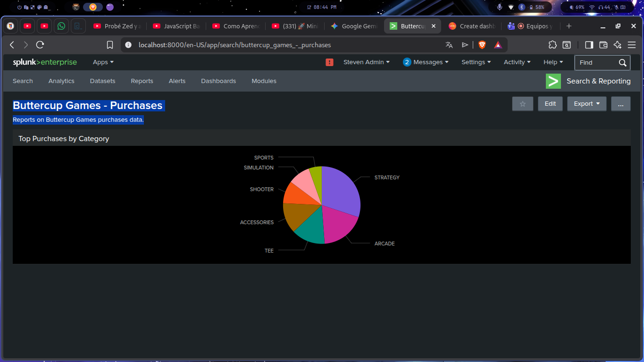
Task: Click the translate page icon
Action: click(x=449, y=45)
